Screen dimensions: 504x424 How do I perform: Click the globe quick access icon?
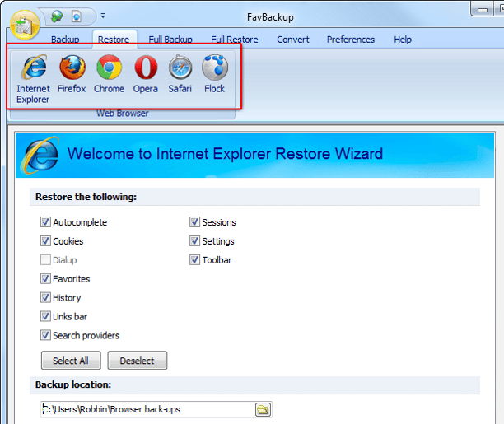coord(57,16)
